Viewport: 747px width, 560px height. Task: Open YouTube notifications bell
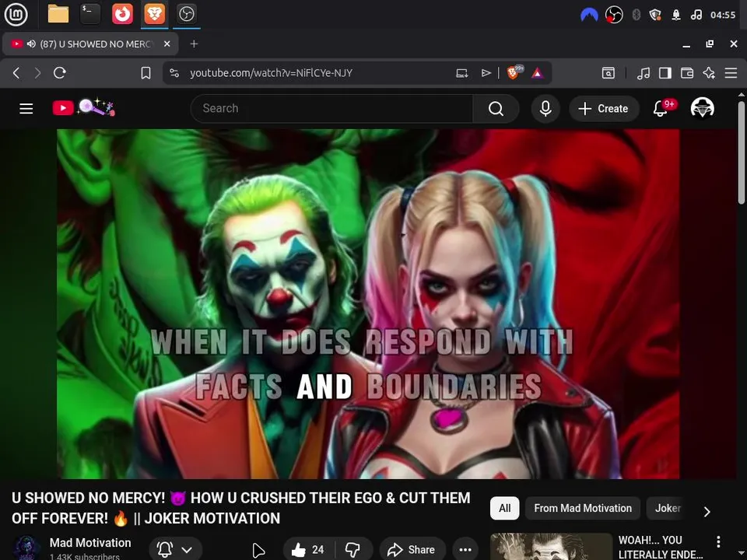click(x=661, y=109)
